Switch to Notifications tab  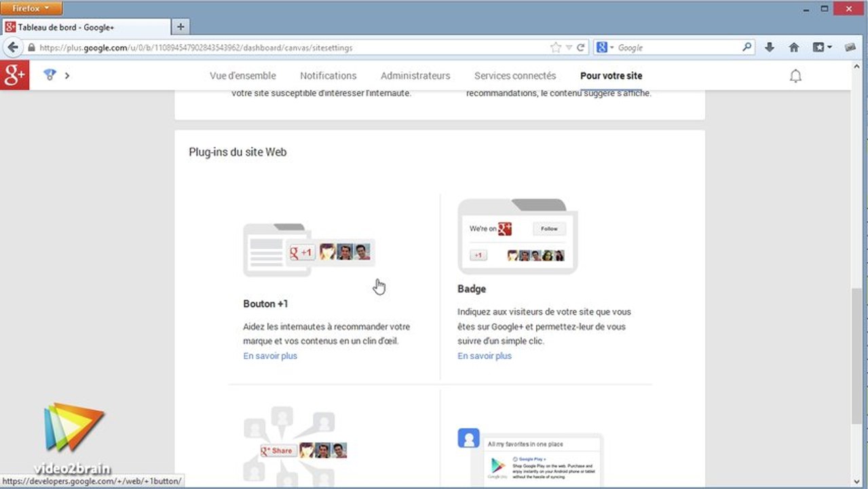click(x=328, y=75)
